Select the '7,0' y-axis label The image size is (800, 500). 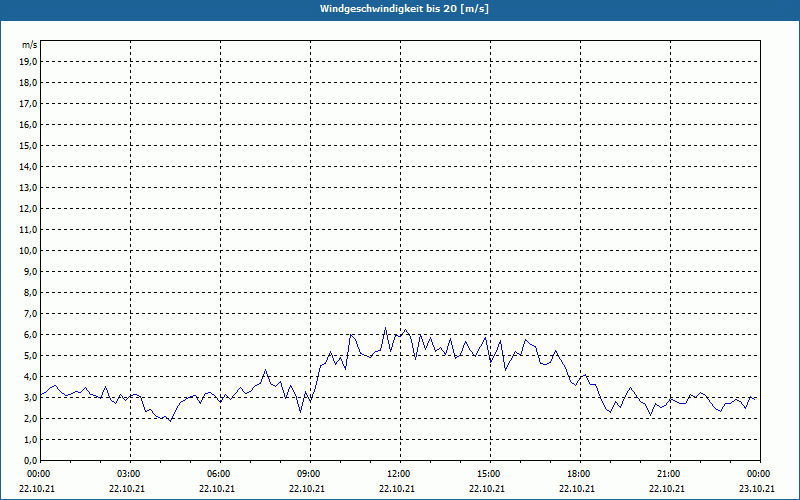pyautogui.click(x=30, y=314)
